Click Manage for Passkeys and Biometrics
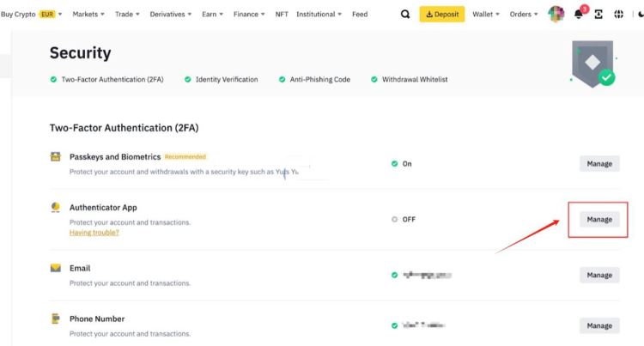Screen dimensions: 644x346 (598, 163)
